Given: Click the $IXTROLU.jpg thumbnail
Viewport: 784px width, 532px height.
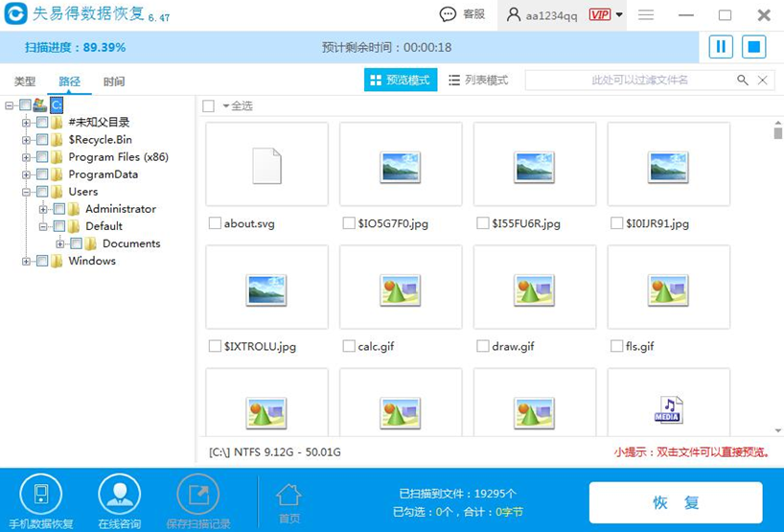Looking at the screenshot, I should point(267,287).
